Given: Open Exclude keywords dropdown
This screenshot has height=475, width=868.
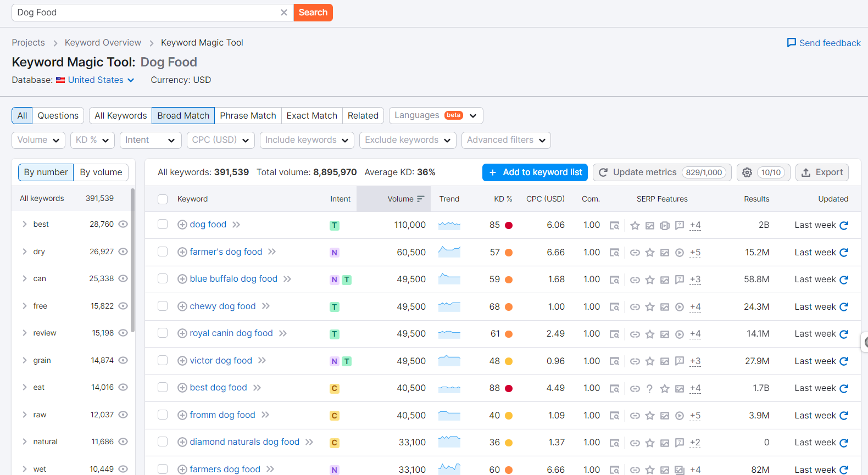Looking at the screenshot, I should [x=408, y=140].
